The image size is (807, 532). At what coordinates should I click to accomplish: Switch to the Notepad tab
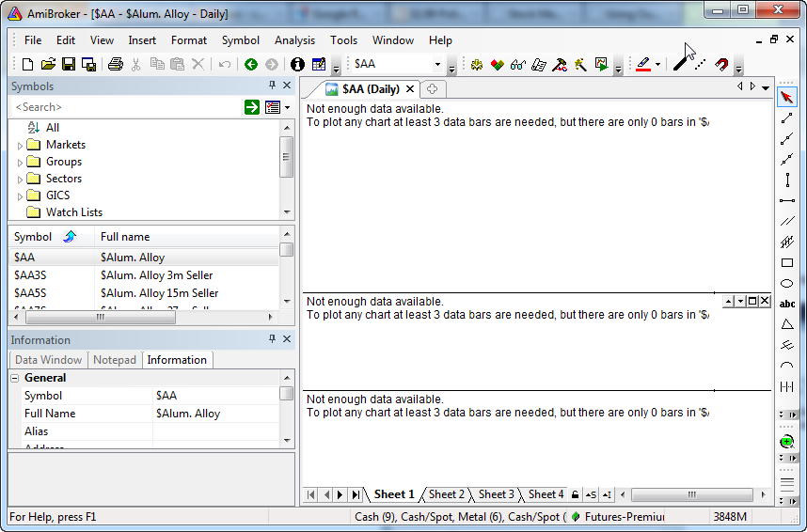(114, 360)
